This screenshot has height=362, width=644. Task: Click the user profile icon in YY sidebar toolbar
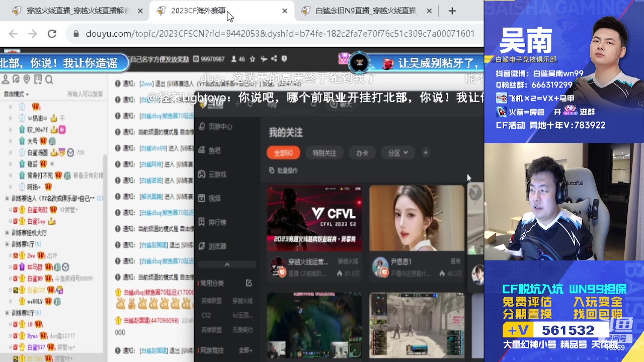(x=6, y=79)
